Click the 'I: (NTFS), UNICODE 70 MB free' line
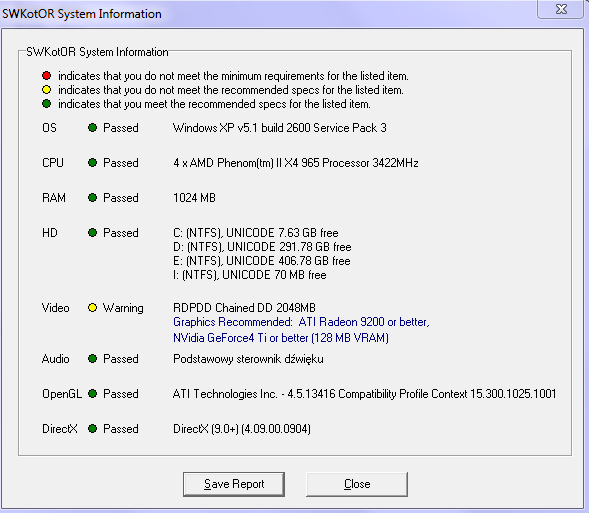 pyautogui.click(x=249, y=275)
